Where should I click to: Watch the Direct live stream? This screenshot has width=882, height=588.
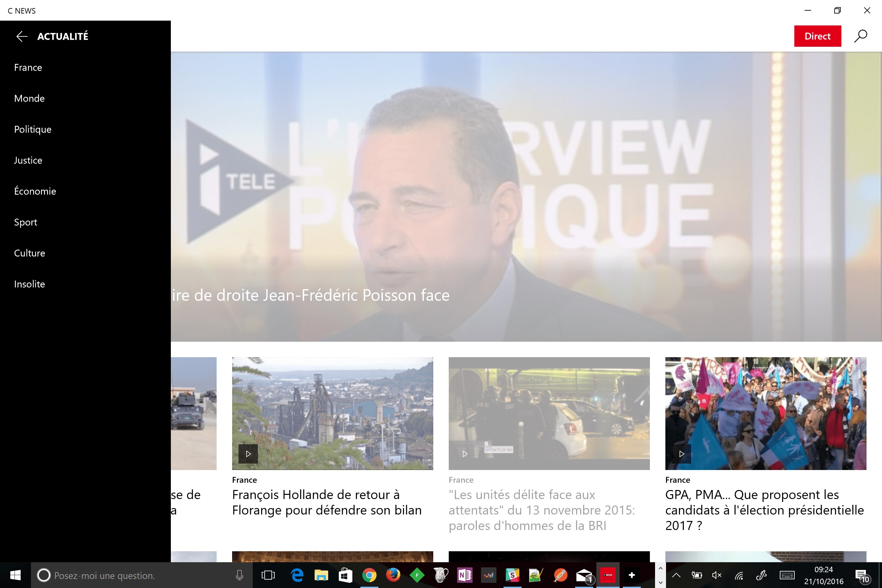point(817,36)
